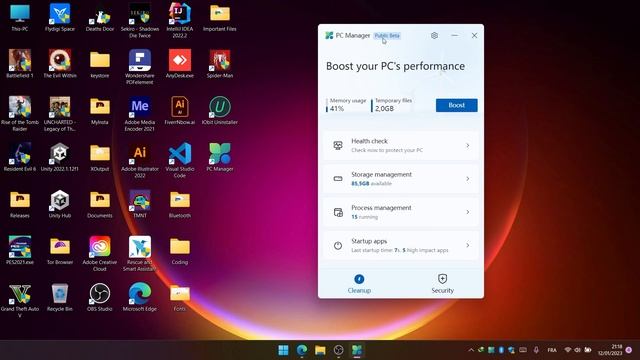Image resolution: width=640 pixels, height=360 pixels.
Task: Open Health check card
Action: click(401, 146)
